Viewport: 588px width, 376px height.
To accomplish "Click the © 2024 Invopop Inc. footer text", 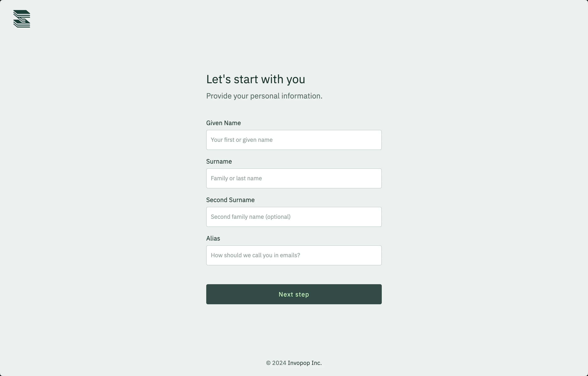I will [x=294, y=363].
